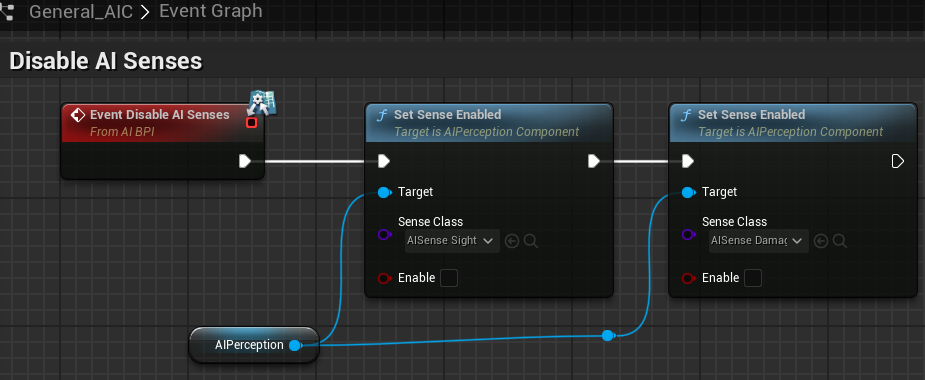
Task: Click the Damage node's execution input pin
Action: point(687,161)
